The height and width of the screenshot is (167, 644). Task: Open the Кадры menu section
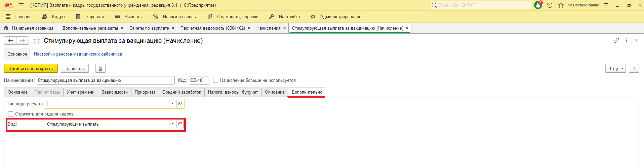pos(54,16)
